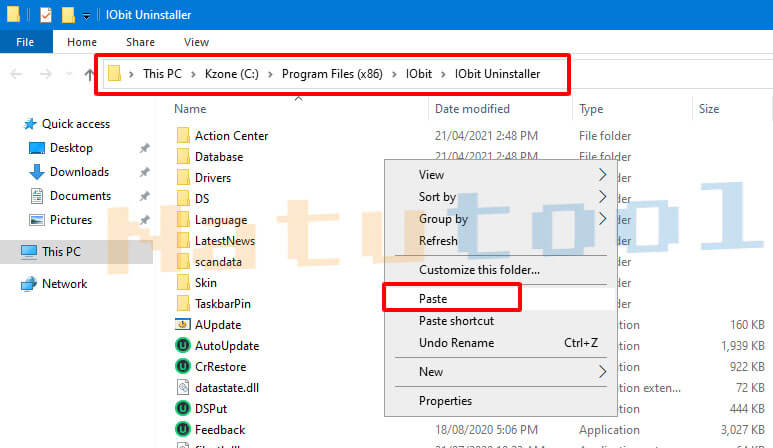The width and height of the screenshot is (773, 448).
Task: Select the AutoUpdate application icon
Action: 183,345
